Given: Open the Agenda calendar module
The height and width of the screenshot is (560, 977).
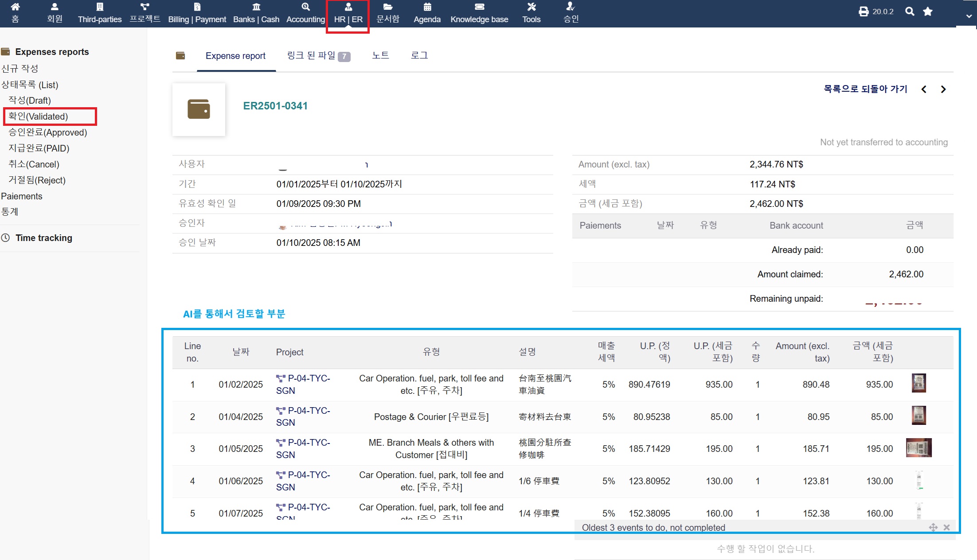Looking at the screenshot, I should (x=427, y=12).
